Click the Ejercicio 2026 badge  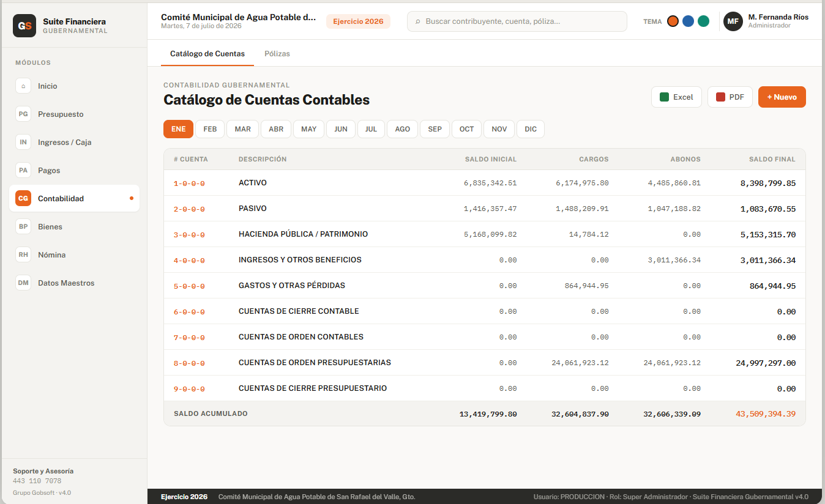(x=358, y=21)
